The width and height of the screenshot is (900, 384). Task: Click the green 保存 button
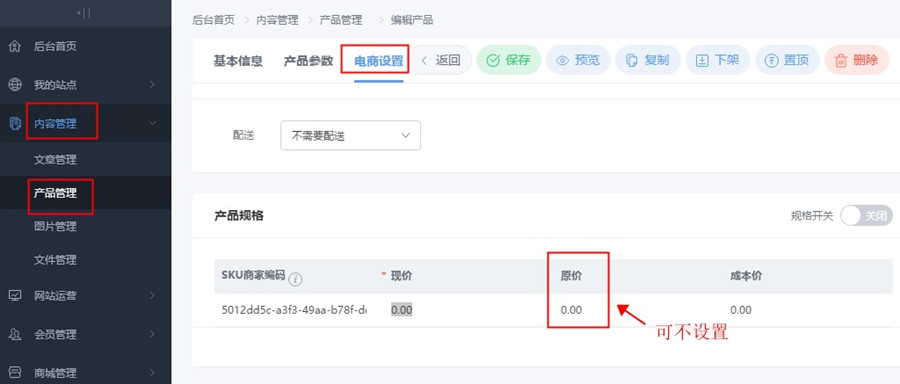click(509, 60)
